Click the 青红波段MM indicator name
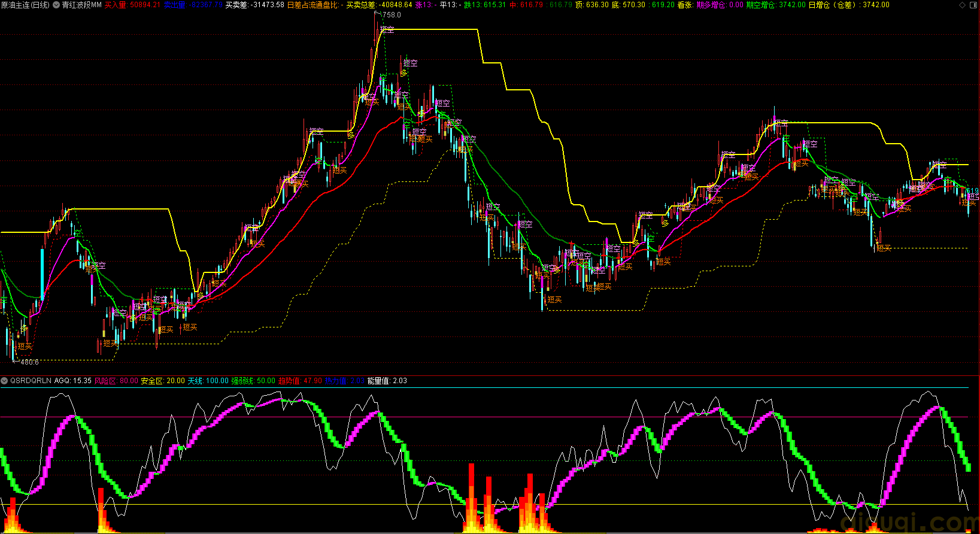The width and height of the screenshot is (980, 534). 81,5
